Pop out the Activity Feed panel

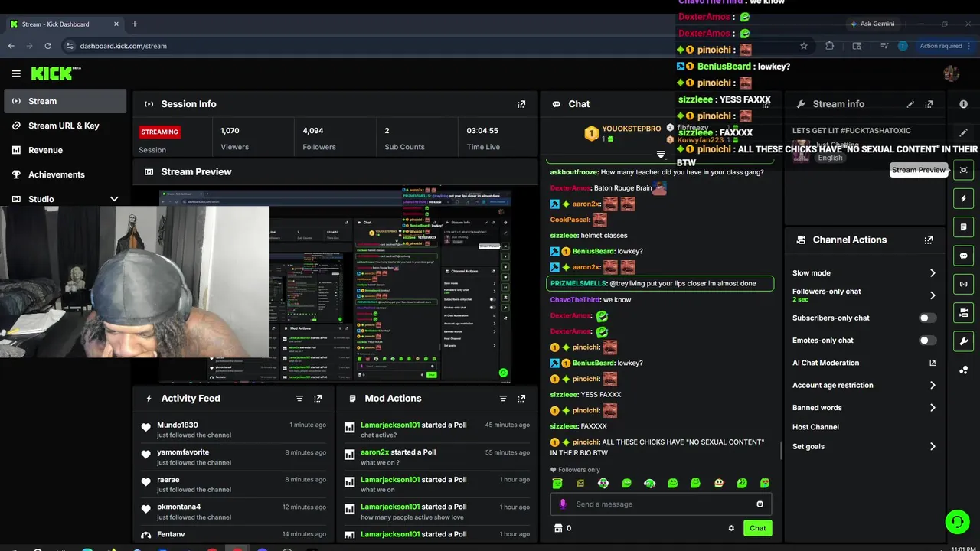318,399
